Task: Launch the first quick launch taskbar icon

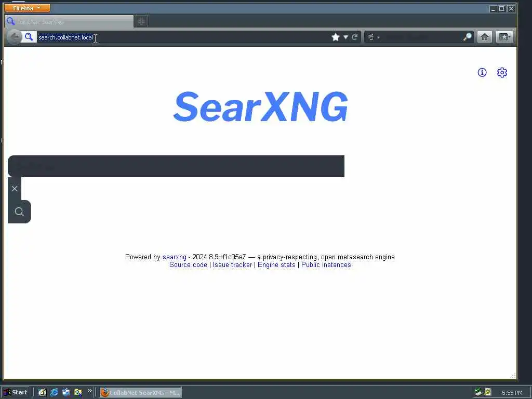Action: (42, 392)
